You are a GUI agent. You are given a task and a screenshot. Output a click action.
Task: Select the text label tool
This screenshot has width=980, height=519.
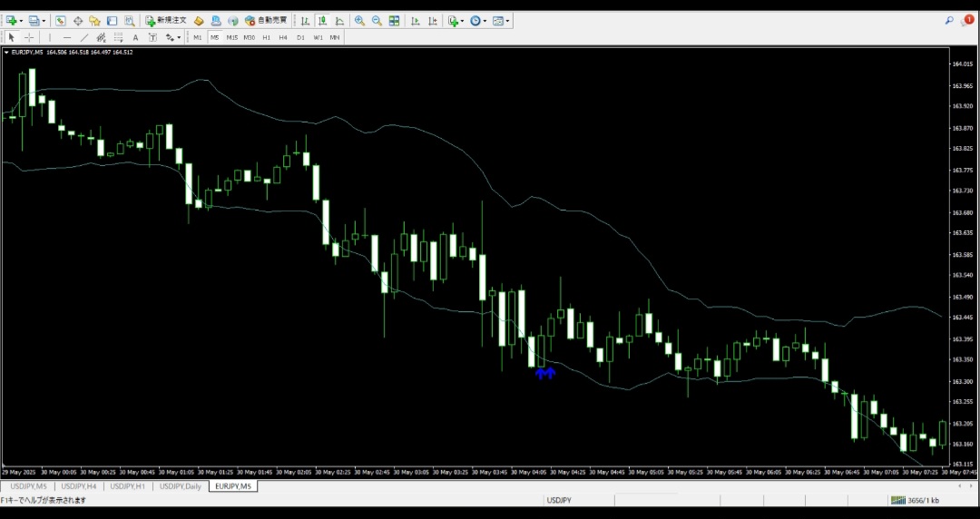pyautogui.click(x=135, y=37)
